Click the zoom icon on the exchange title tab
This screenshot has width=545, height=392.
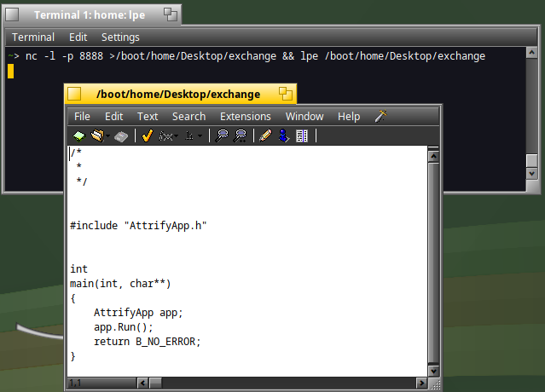coord(286,94)
